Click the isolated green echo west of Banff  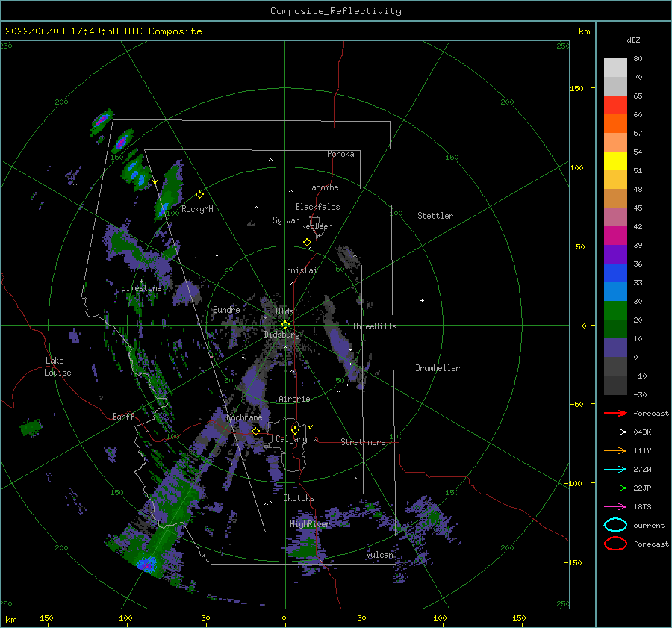pyautogui.click(x=31, y=427)
